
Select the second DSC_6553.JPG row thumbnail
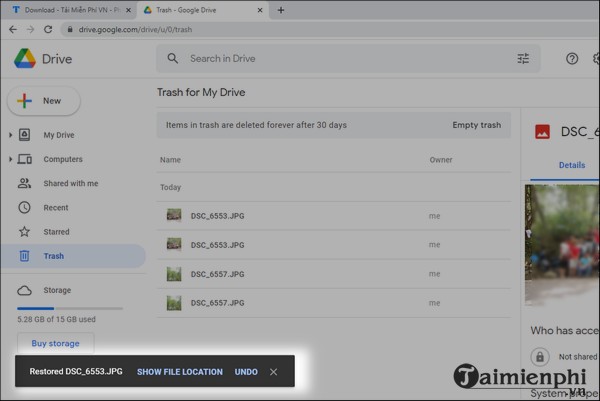[x=174, y=244]
